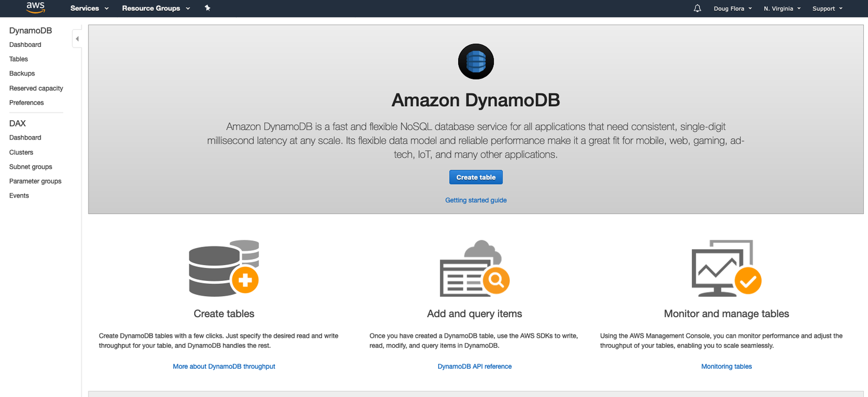Open More about DynamoDB throughput

coord(224,366)
